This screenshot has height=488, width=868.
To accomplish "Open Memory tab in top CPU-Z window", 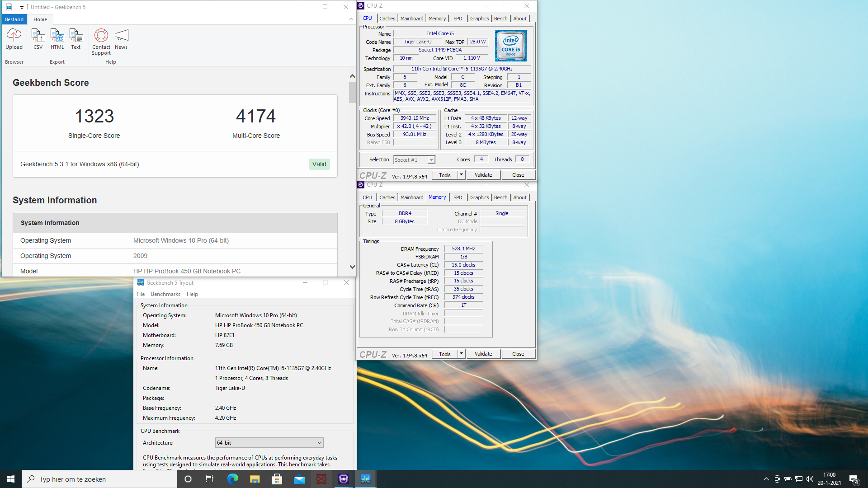I will pyautogui.click(x=437, y=19).
